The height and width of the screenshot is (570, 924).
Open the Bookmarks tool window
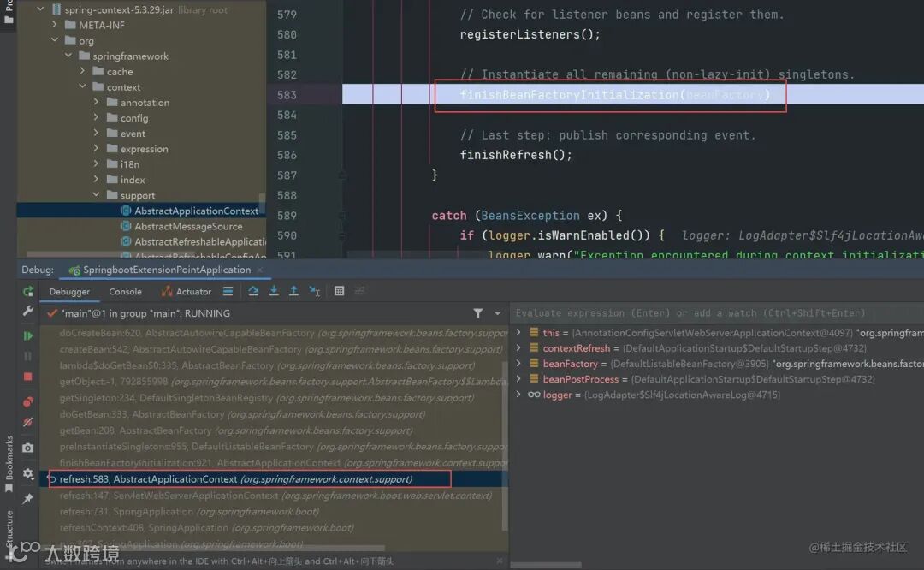point(9,463)
